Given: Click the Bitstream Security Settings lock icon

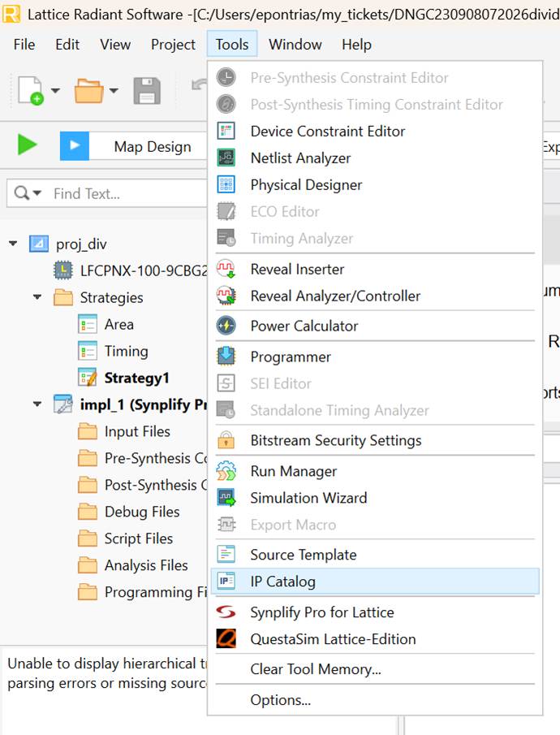Looking at the screenshot, I should coord(226,440).
